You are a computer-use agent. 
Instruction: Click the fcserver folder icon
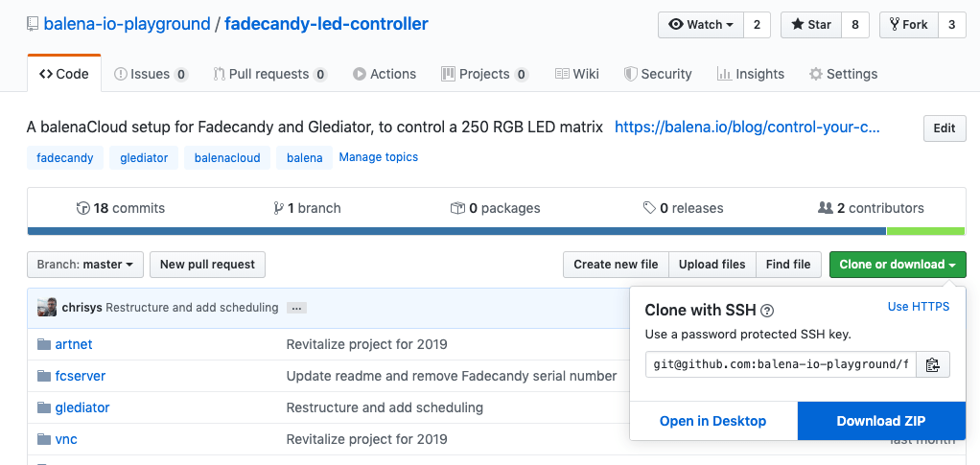point(43,376)
